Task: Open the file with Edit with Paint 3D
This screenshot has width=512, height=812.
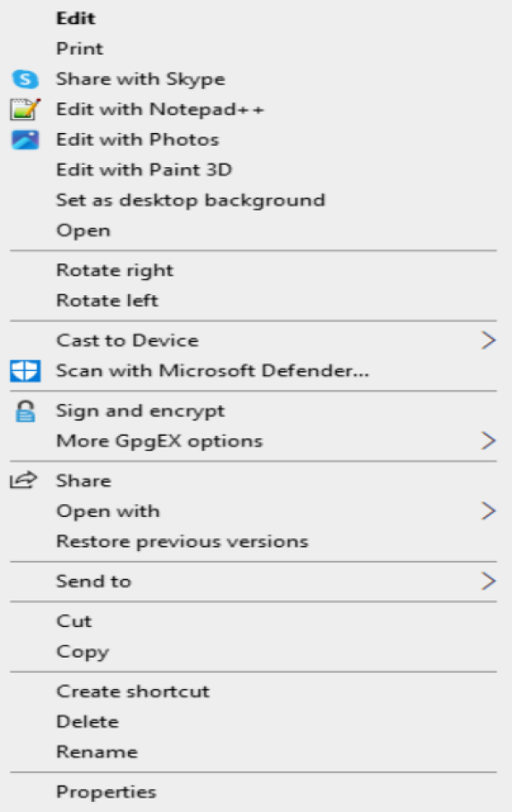Action: click(x=143, y=170)
